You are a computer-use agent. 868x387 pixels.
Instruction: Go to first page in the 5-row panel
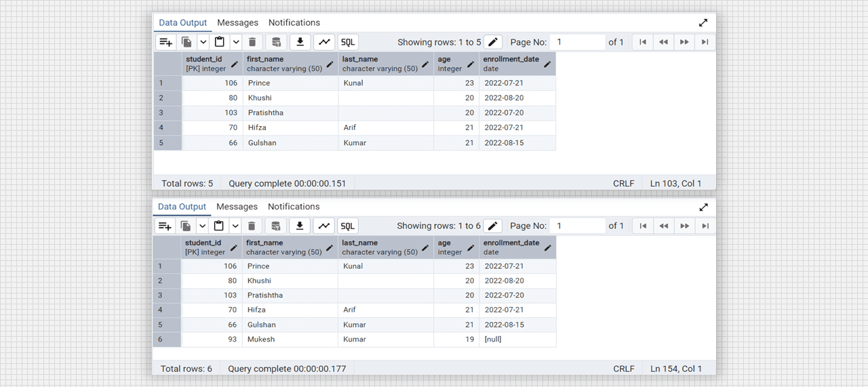(x=643, y=42)
